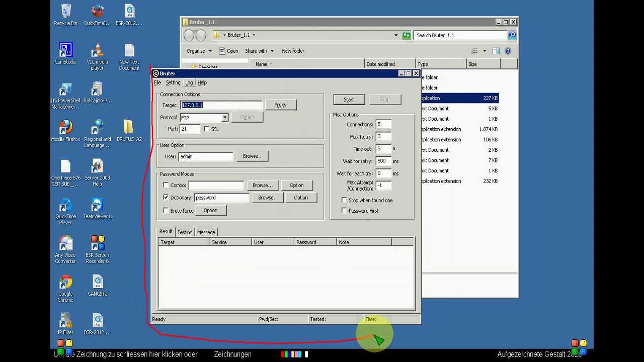Expand the arrow after Bruter_1.1 in the breadcrumb
644x362 pixels.
coord(254,35)
